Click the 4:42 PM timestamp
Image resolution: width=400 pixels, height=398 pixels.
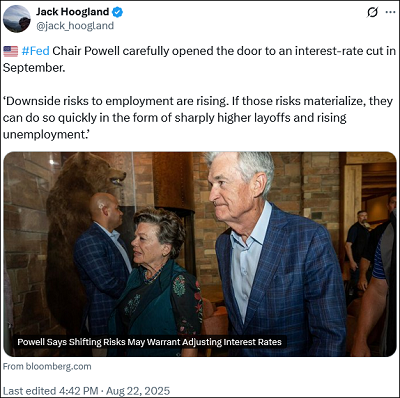tap(78, 391)
